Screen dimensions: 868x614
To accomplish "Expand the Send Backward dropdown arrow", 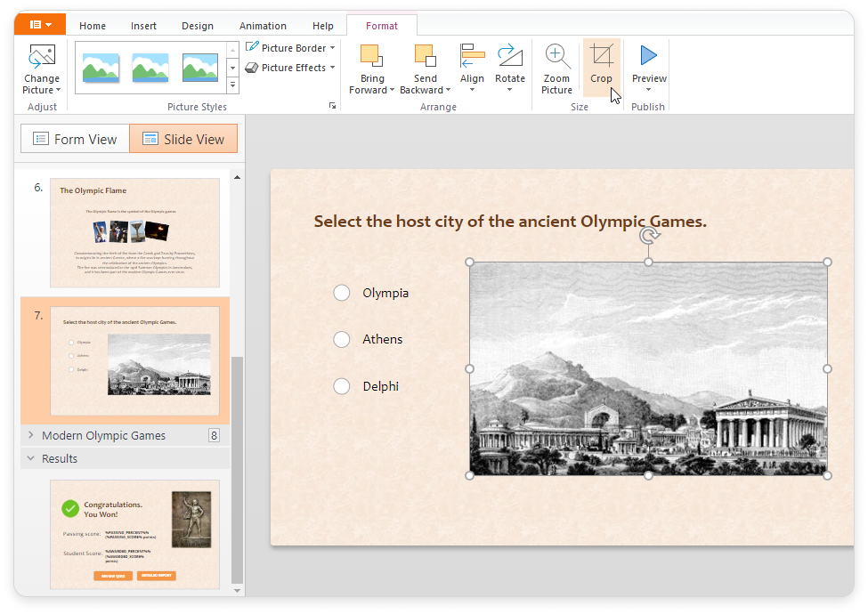I will (449, 90).
